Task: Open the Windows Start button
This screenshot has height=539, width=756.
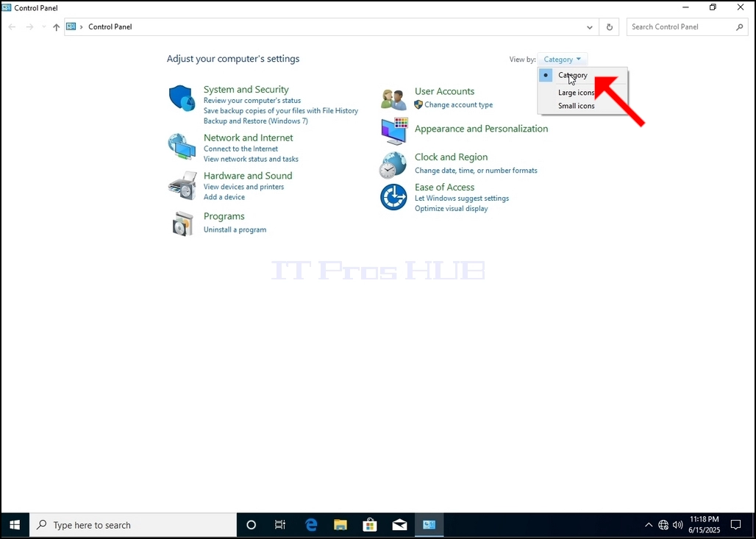Action: tap(15, 525)
